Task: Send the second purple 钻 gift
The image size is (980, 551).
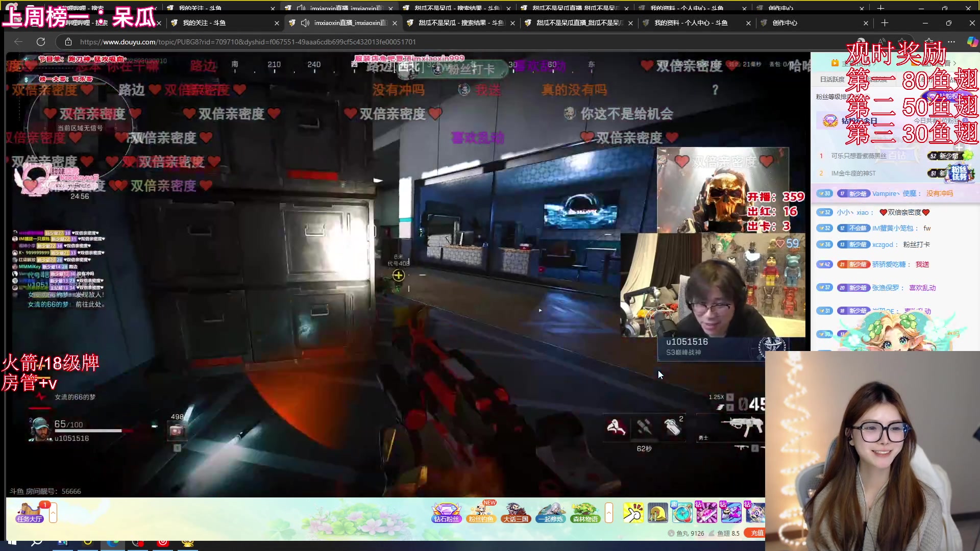Action: 731,513
